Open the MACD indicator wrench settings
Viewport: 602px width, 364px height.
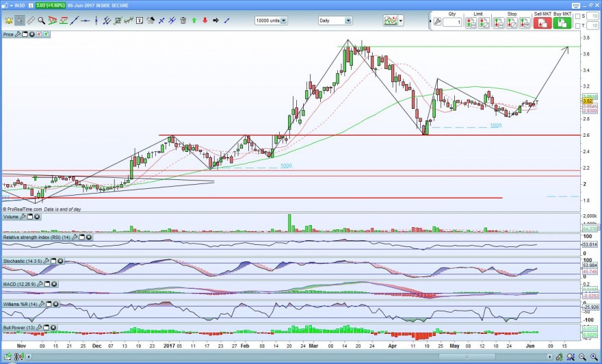40,284
